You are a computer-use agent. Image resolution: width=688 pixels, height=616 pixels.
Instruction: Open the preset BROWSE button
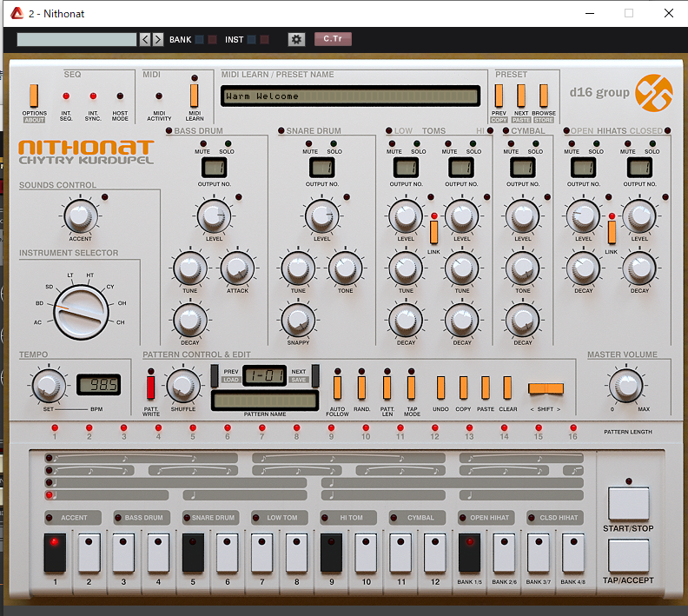(x=544, y=96)
